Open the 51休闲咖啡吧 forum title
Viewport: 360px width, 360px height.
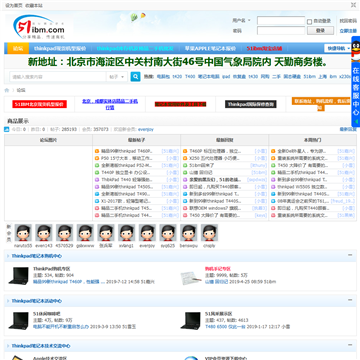point(46,314)
